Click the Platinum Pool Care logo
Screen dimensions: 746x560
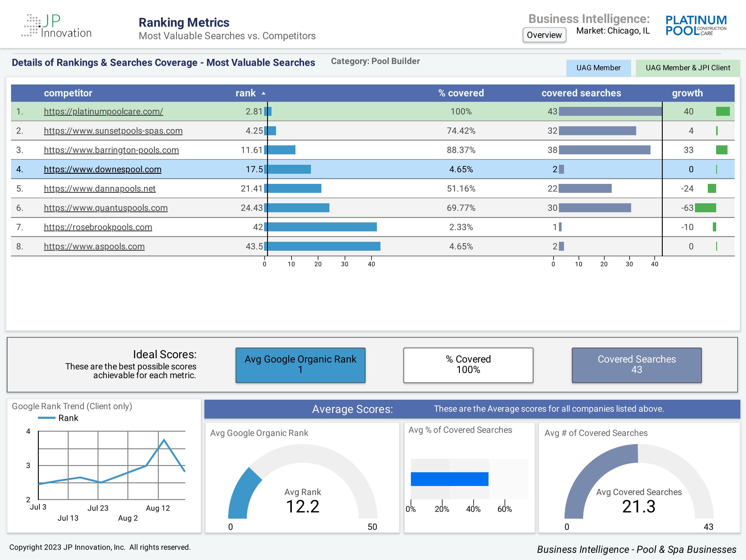(x=696, y=26)
